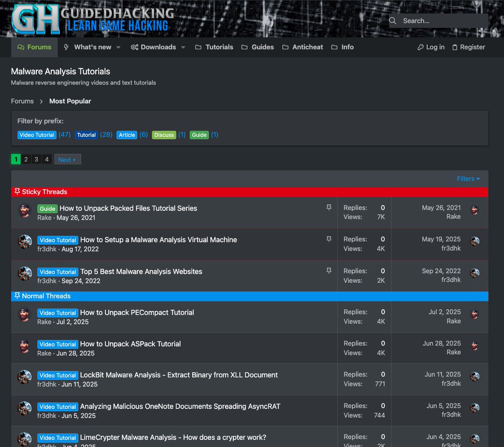Go to page 4
Viewport: 504px width, 447px height.
click(x=47, y=159)
